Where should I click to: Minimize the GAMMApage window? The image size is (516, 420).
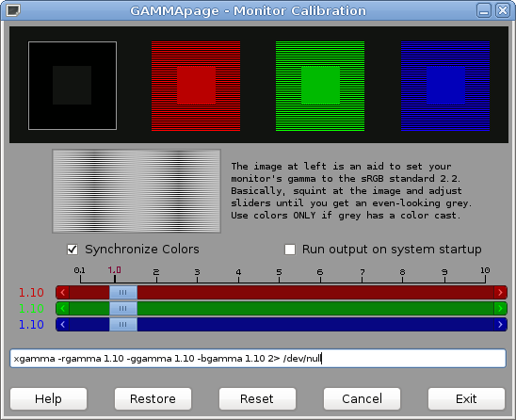point(484,10)
